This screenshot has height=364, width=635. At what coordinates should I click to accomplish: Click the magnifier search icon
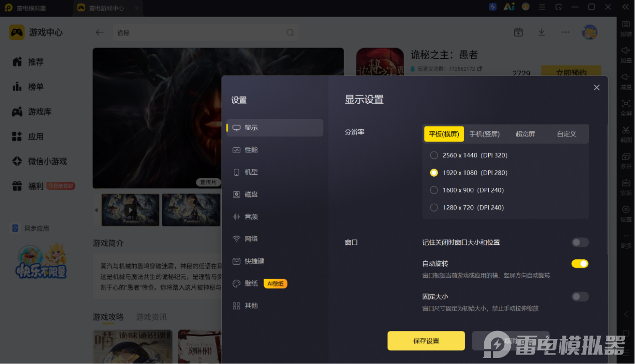[290, 33]
